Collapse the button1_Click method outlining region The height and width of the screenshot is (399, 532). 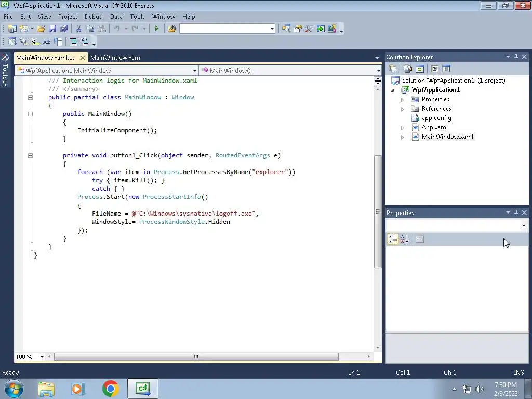click(x=30, y=156)
